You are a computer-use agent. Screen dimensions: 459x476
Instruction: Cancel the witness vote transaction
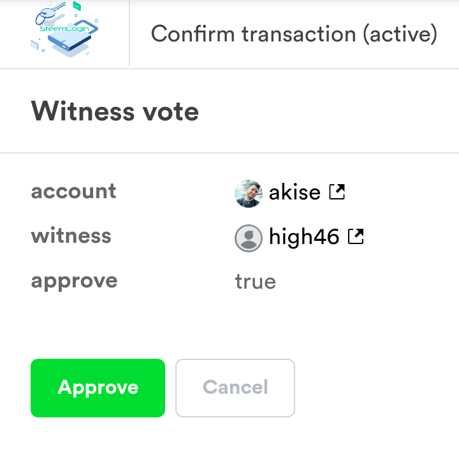pyautogui.click(x=235, y=387)
